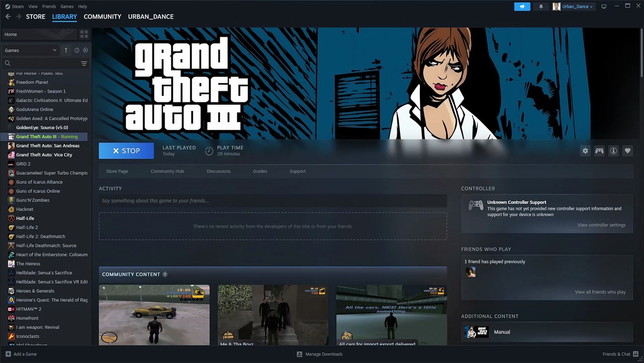Sort games list with up arrow icon

(66, 50)
